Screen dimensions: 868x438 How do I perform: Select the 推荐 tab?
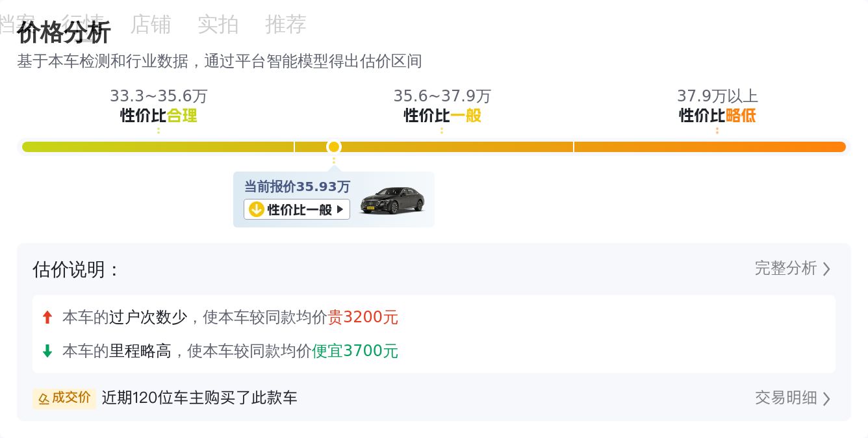pyautogui.click(x=285, y=25)
